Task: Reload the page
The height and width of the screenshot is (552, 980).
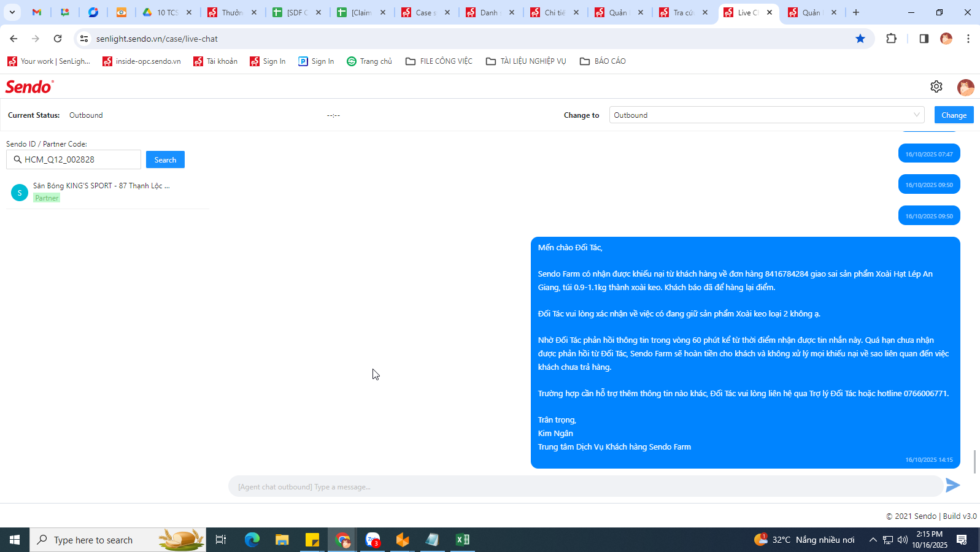Action: pyautogui.click(x=58, y=39)
